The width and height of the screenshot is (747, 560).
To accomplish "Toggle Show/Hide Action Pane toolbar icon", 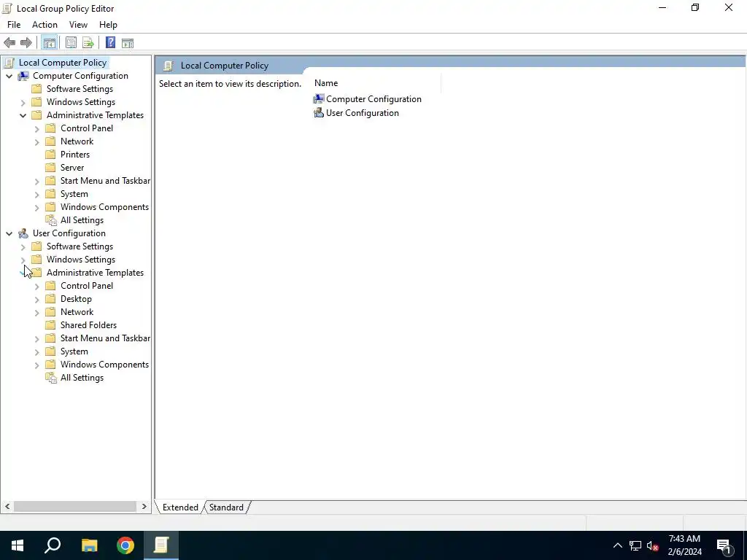I will (128, 43).
